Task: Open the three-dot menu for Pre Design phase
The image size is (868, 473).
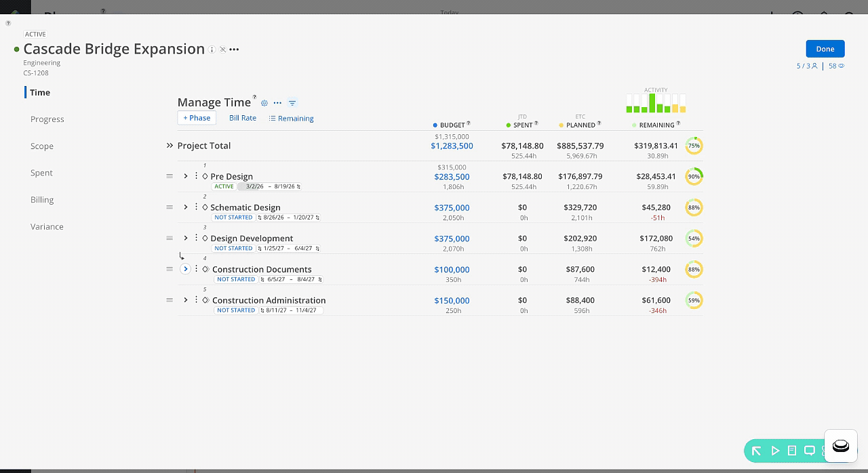Action: tap(196, 176)
